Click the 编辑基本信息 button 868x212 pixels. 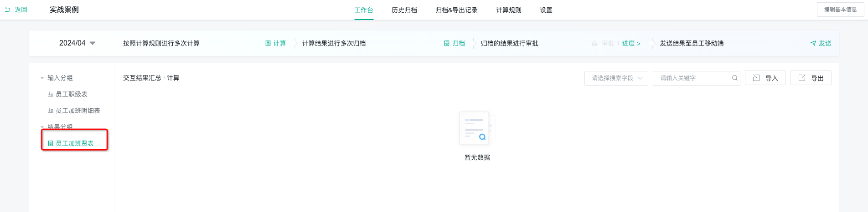point(840,10)
